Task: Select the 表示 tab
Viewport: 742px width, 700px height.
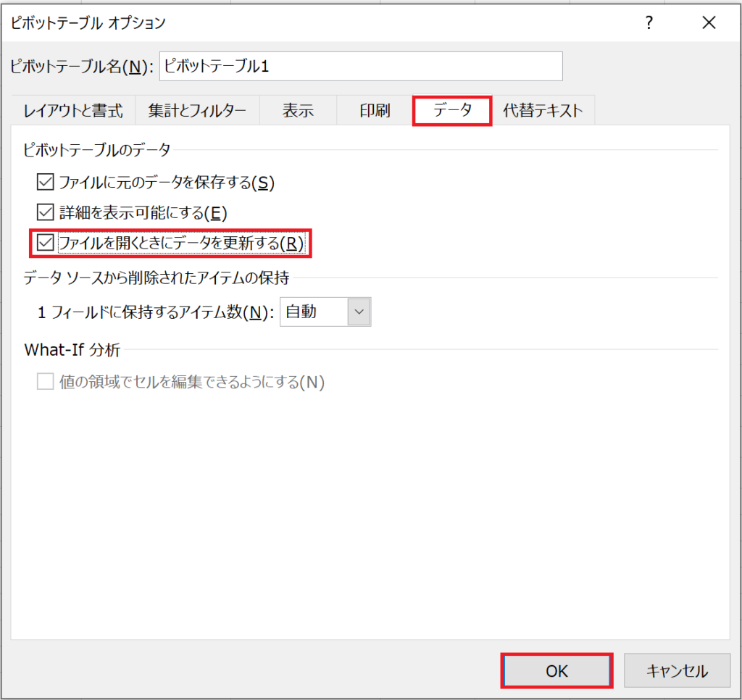Action: coord(298,111)
